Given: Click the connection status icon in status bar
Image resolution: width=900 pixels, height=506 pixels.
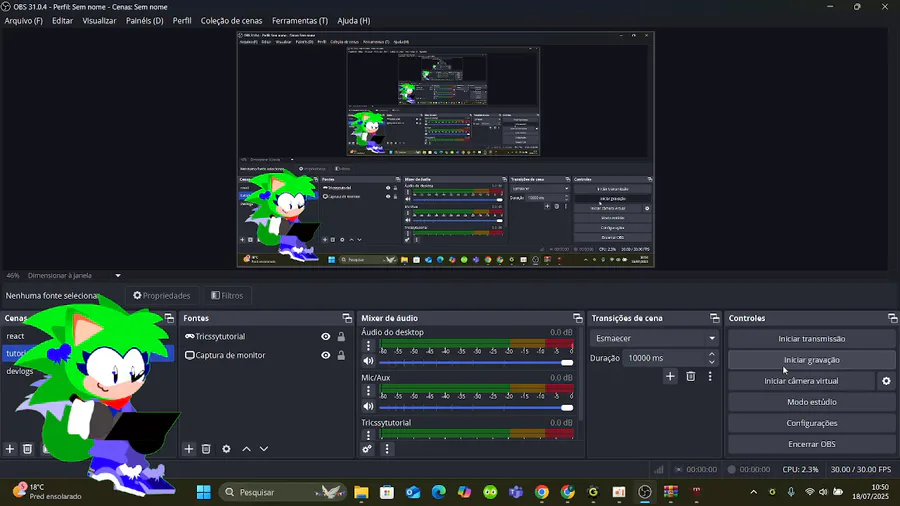Looking at the screenshot, I should click(659, 469).
